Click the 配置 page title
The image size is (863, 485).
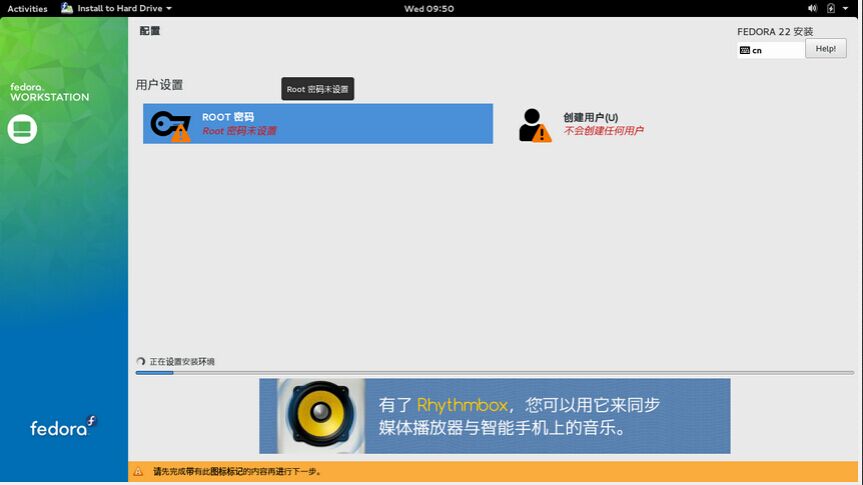149,31
